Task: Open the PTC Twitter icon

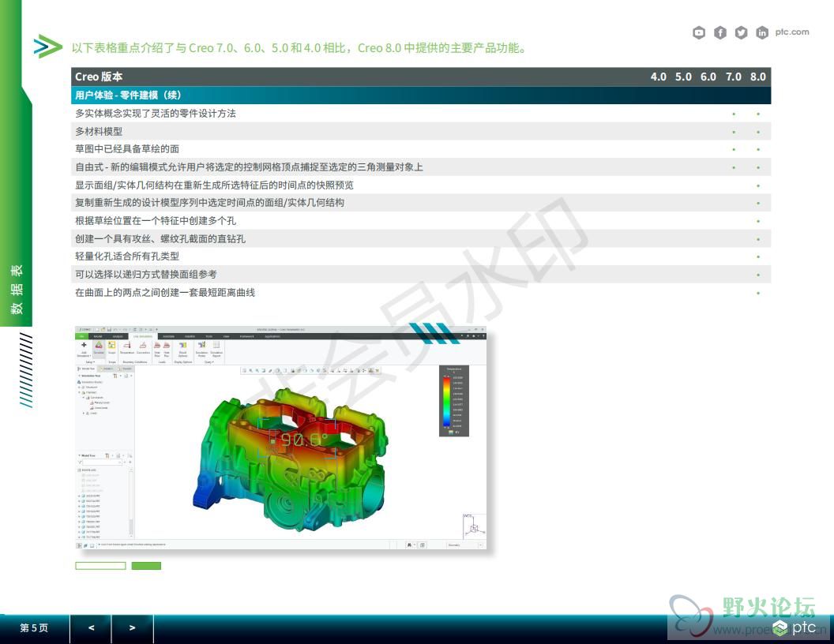Action: 741,32
